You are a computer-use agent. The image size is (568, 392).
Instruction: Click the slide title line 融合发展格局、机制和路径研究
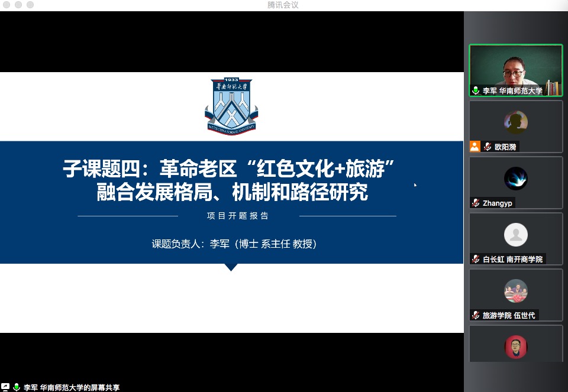232,192
